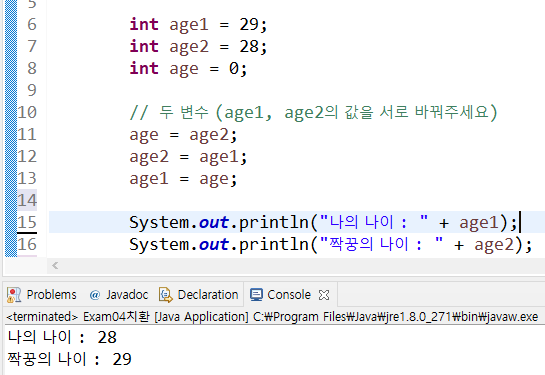The height and width of the screenshot is (375, 545).
Task: Click the Problems tab warning icon
Action: (x=14, y=295)
